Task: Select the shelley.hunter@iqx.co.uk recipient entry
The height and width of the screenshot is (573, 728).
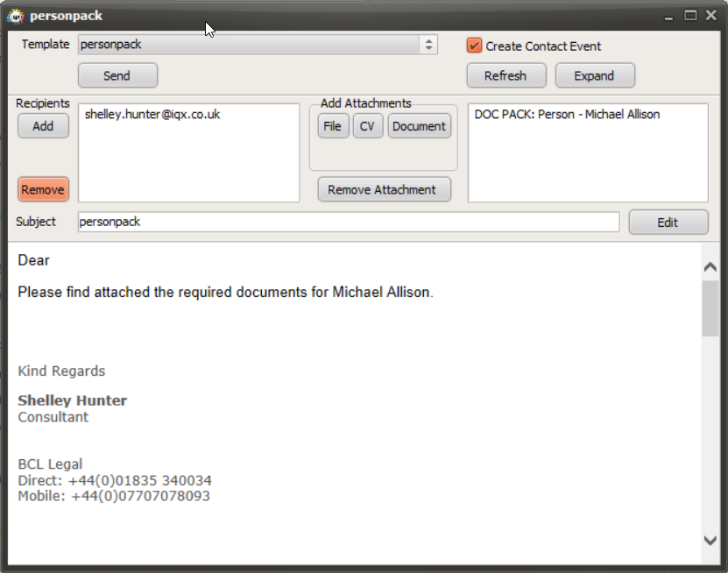Action: coord(152,115)
